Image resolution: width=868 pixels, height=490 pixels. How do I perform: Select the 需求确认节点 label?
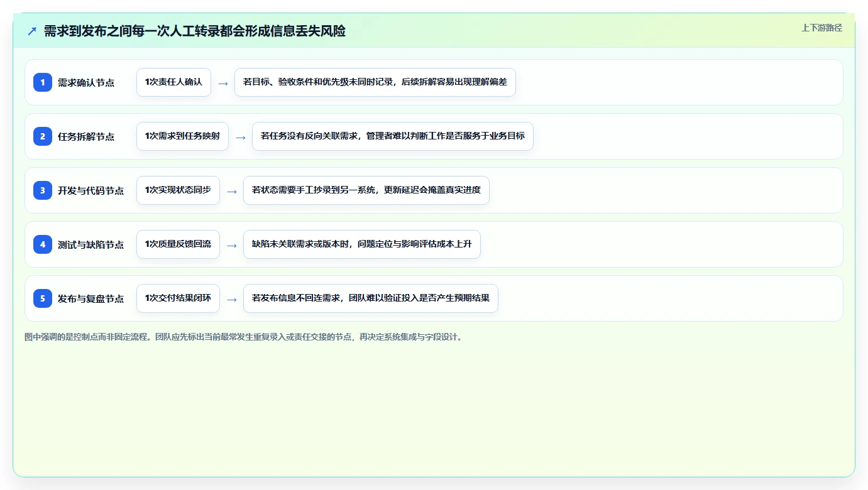pyautogui.click(x=86, y=82)
